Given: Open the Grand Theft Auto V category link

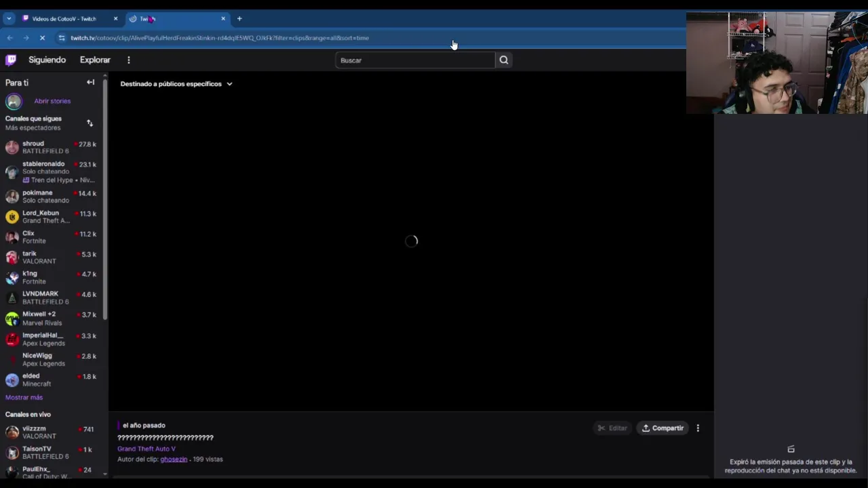Looking at the screenshot, I should click(146, 449).
